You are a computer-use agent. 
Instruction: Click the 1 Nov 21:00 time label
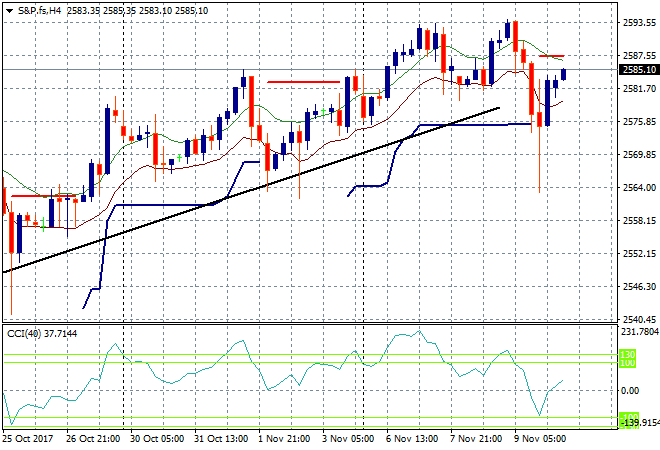284,439
